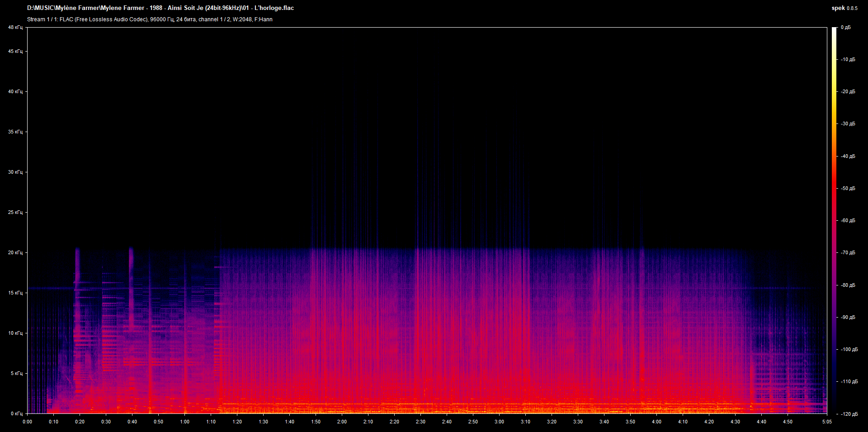Click the 0:00 start time label
This screenshot has height=432, width=868.
click(27, 422)
